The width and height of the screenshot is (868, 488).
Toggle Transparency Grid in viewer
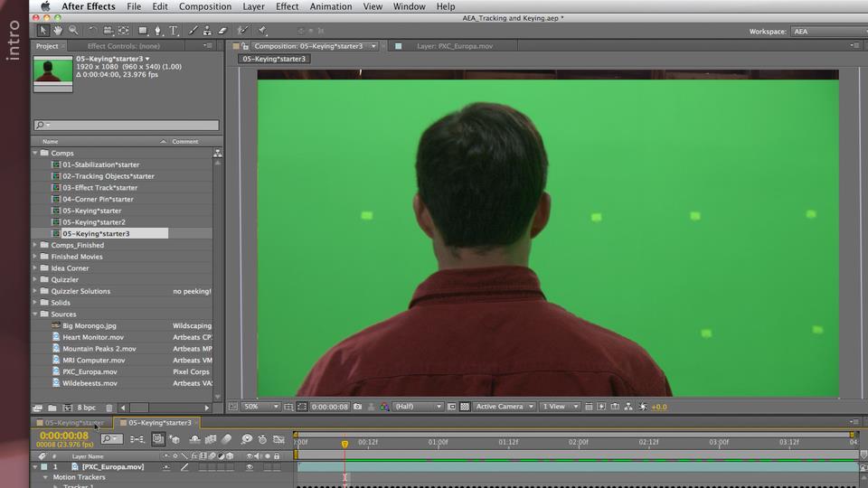click(465, 407)
